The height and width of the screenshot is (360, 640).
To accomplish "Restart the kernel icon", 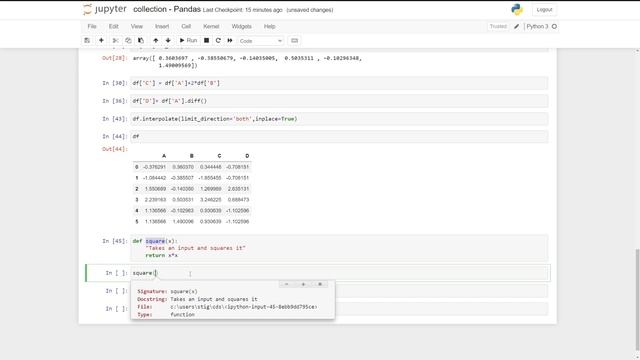I will pos(218,40).
